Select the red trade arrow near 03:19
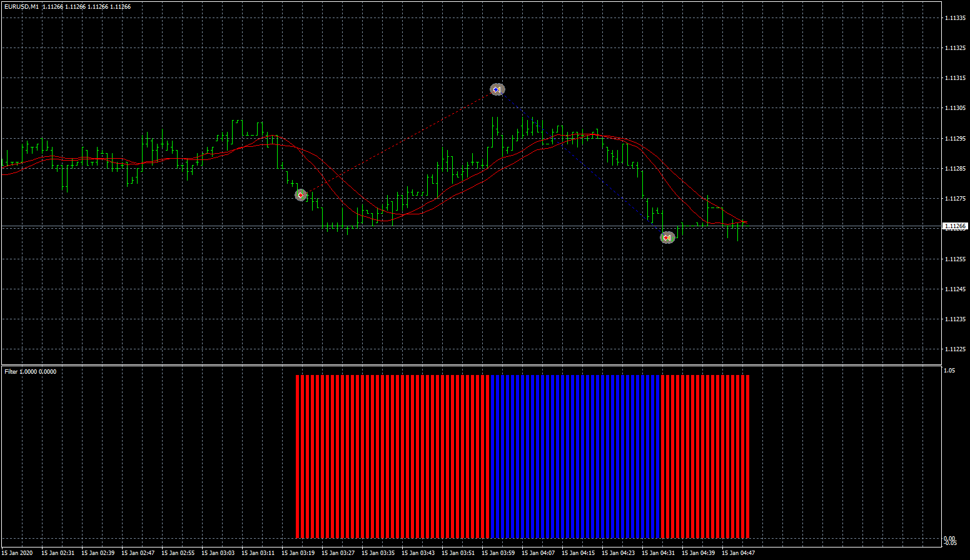 301,195
